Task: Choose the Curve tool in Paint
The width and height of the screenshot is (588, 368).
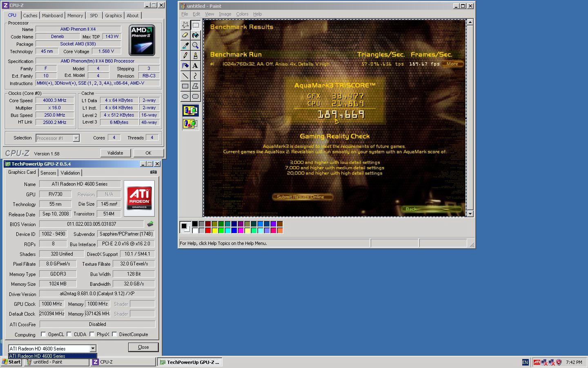Action: click(x=196, y=76)
